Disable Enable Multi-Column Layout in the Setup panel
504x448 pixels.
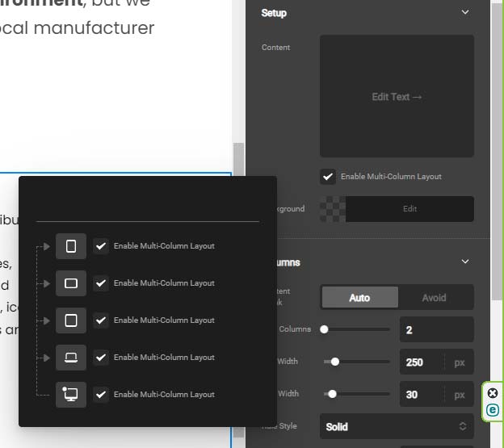click(x=328, y=177)
